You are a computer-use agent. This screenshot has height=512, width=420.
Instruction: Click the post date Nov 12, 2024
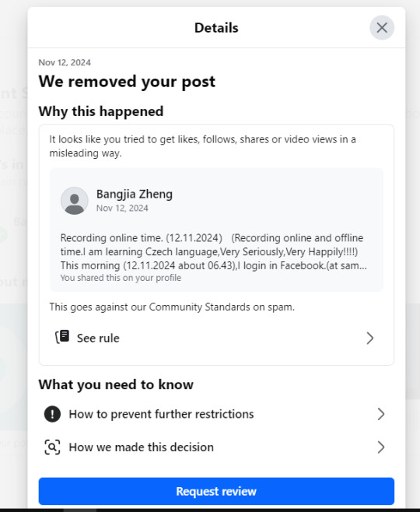coord(122,208)
